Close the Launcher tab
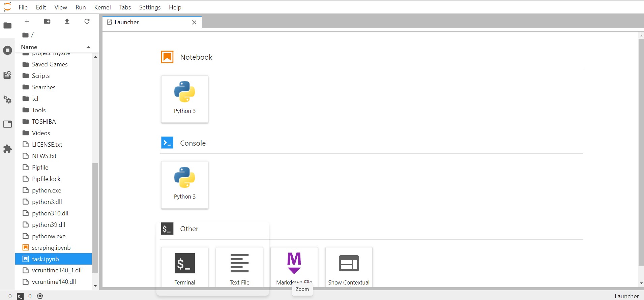 coord(194,22)
